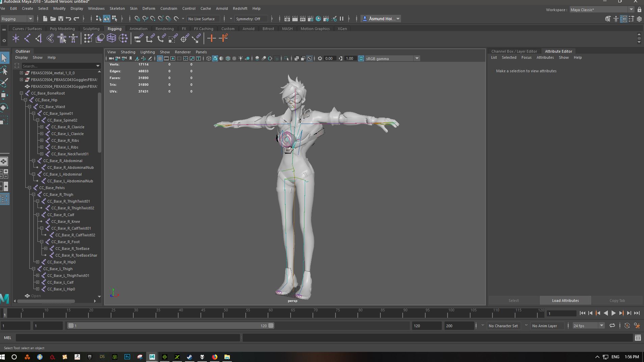Open the Skin menu
The height and width of the screenshot is (362, 644).
tap(133, 8)
